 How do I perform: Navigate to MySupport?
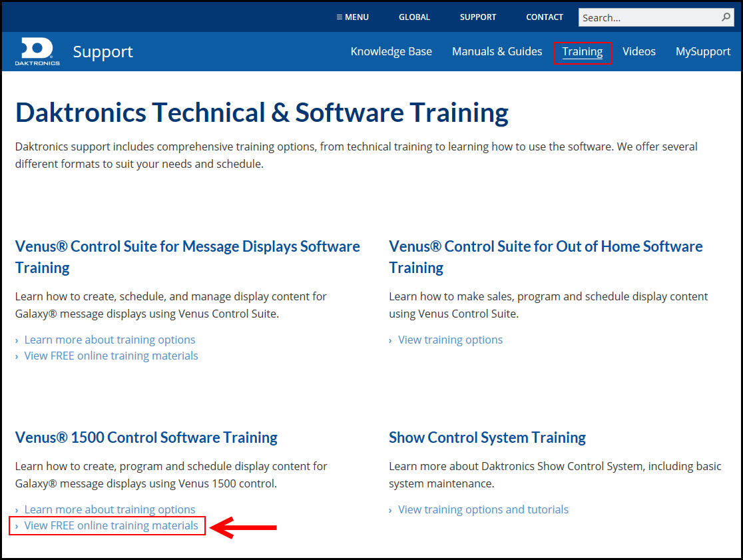(703, 51)
